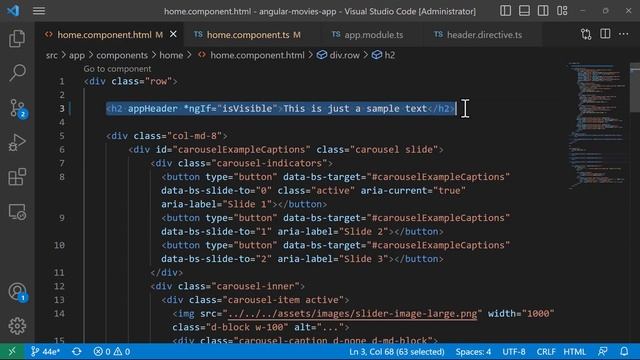This screenshot has width=640, height=360.
Task: Open remote window indicator in status bar
Action: (12, 351)
